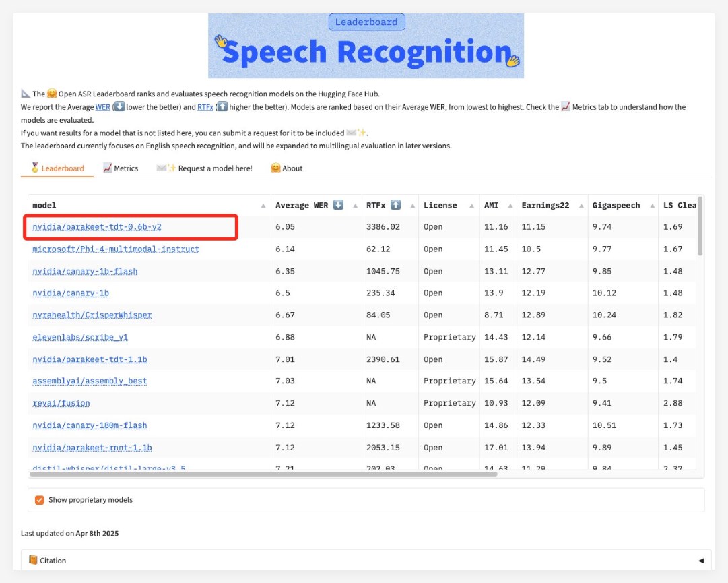Viewport: 728px width, 583px height.
Task: Open the About tab
Action: click(286, 168)
